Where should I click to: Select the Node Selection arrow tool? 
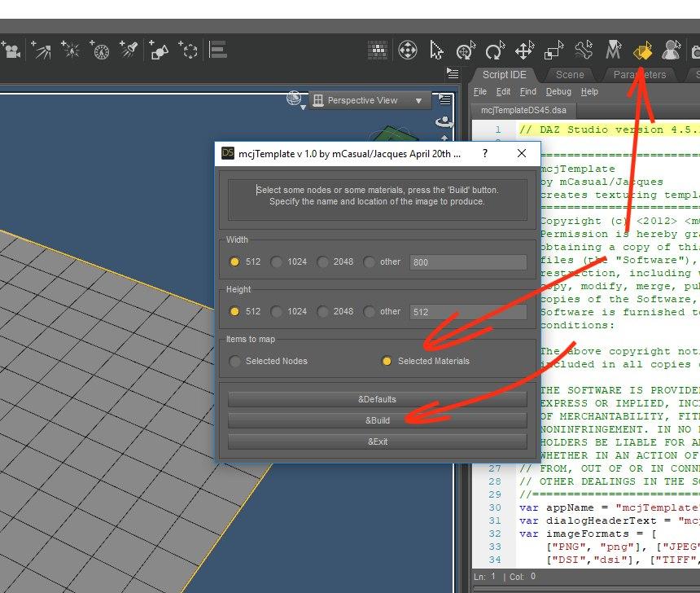pos(436,50)
